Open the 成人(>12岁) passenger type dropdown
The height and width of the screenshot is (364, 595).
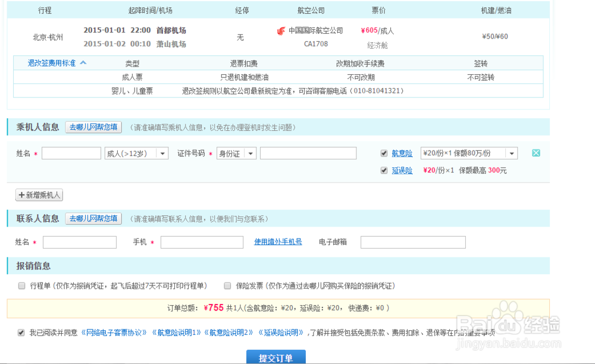(161, 153)
